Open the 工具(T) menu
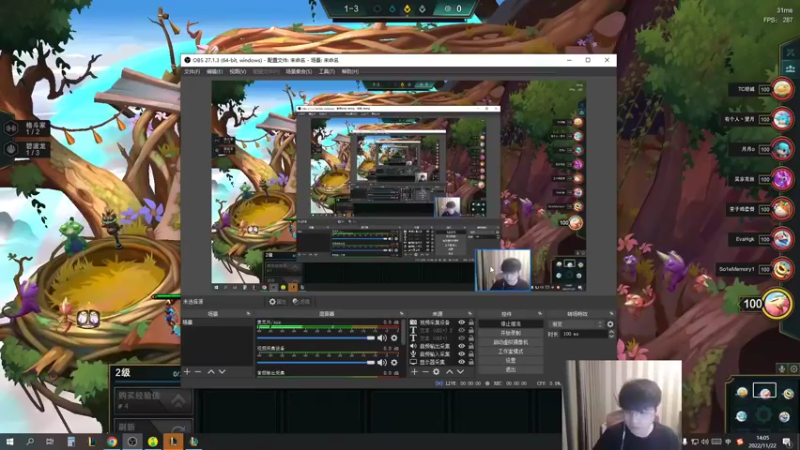Screen dimensions: 800x450 pyautogui.click(x=325, y=72)
